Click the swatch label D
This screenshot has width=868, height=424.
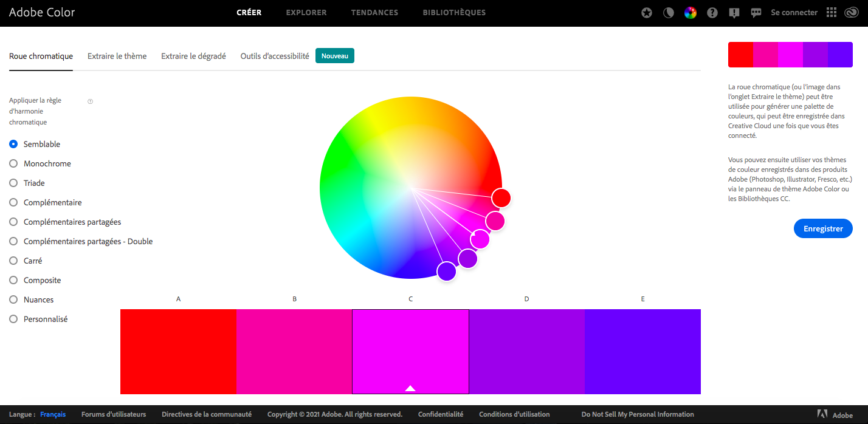point(526,299)
